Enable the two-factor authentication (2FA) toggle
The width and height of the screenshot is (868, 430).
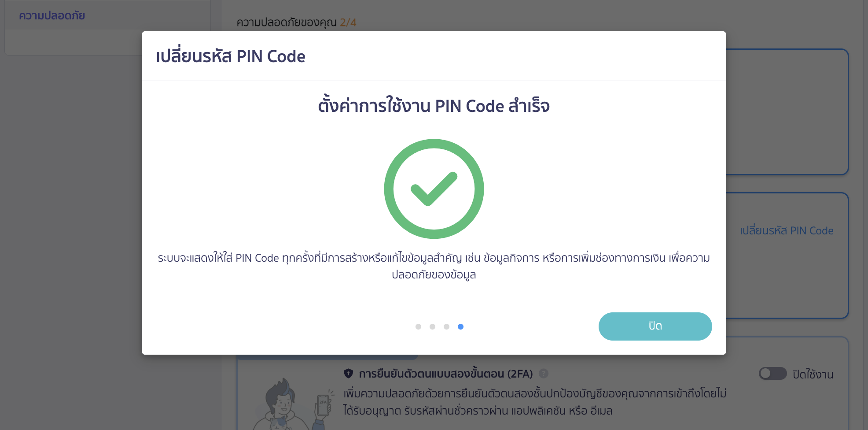coord(773,374)
